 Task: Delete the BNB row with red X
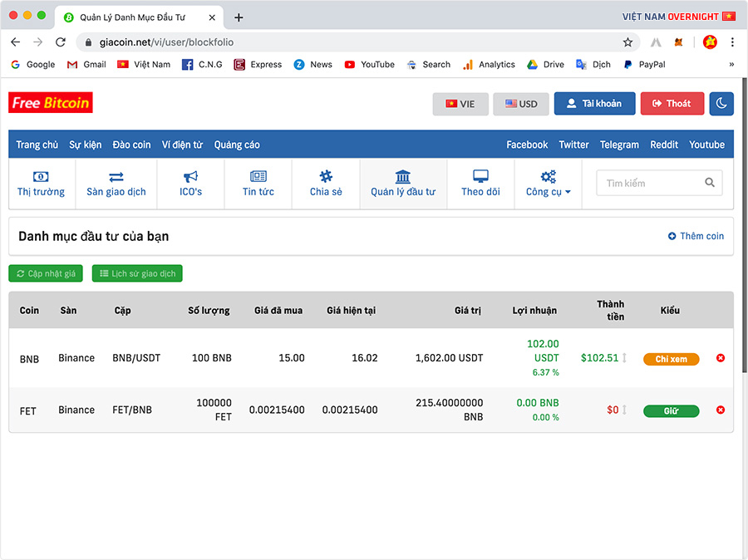(721, 358)
